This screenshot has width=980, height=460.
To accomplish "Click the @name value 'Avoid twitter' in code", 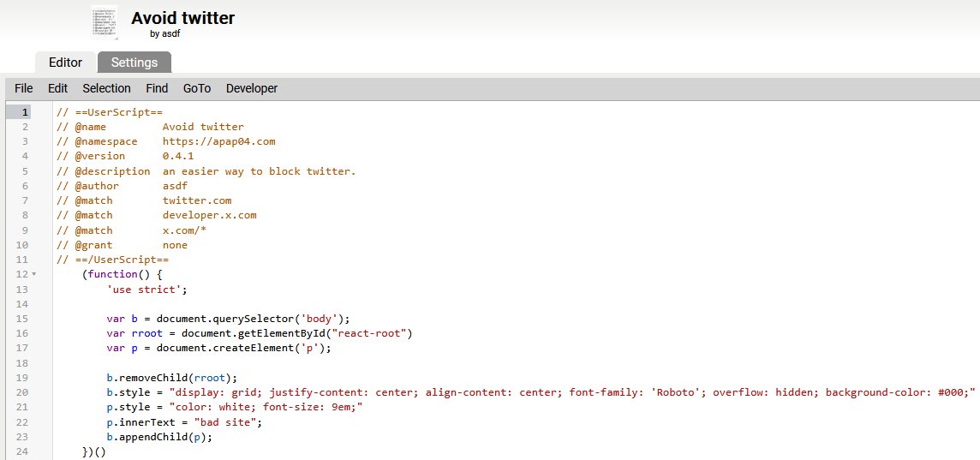I will 203,127.
